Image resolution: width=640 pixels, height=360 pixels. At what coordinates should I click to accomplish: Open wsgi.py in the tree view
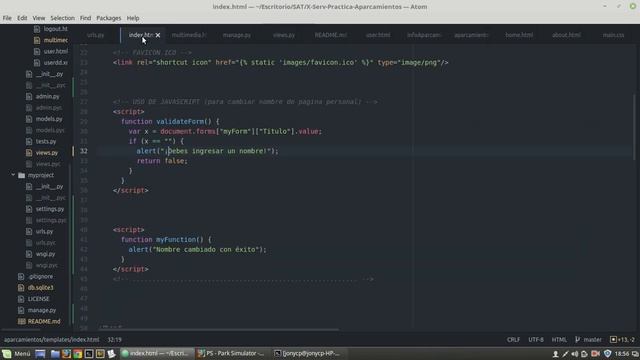point(45,254)
